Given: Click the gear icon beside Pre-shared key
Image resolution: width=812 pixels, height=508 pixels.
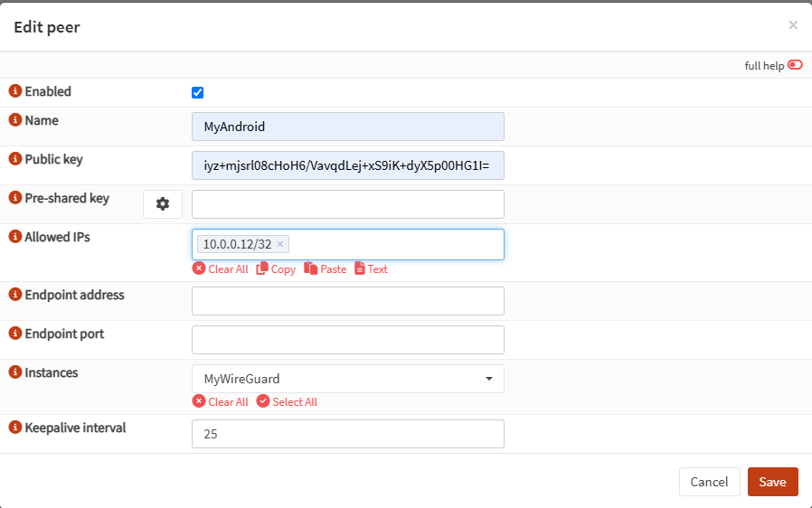Looking at the screenshot, I should click(x=163, y=204).
